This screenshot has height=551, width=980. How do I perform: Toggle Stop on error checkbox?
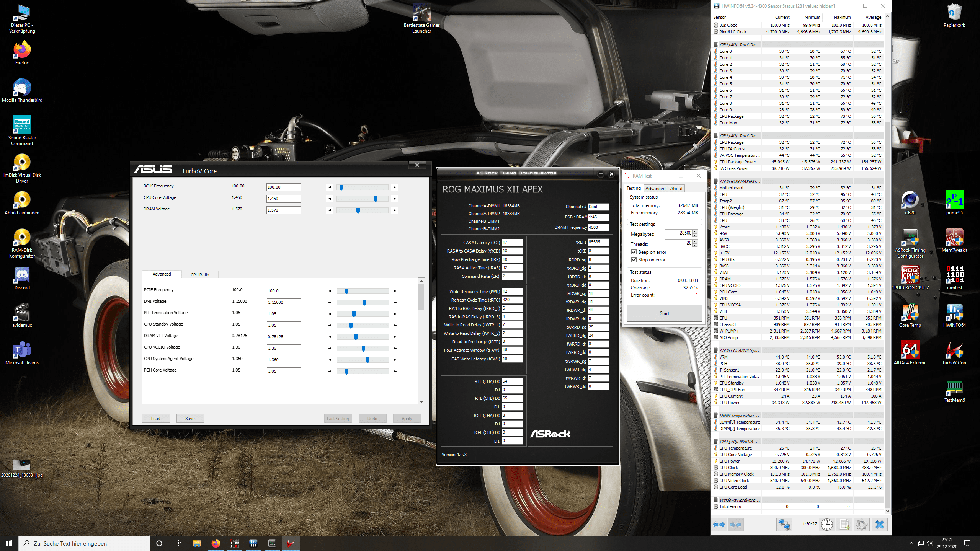pos(634,260)
